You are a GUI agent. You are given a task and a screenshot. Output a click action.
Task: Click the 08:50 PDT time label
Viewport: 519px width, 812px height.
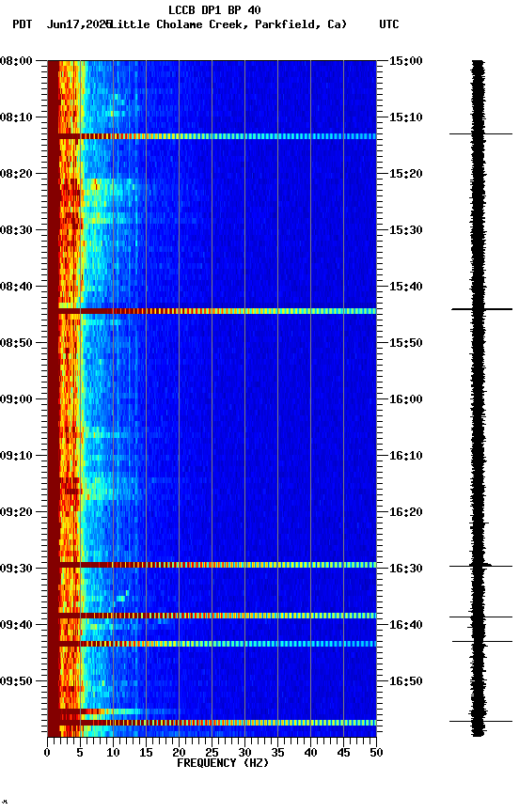(16, 343)
